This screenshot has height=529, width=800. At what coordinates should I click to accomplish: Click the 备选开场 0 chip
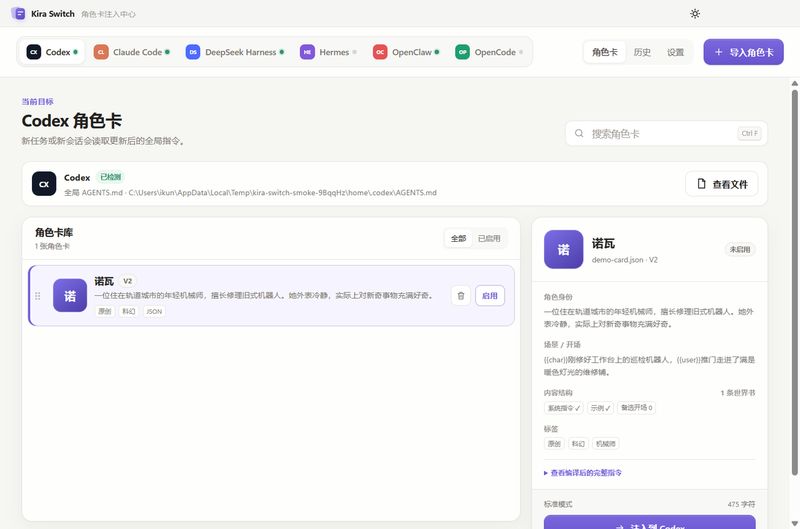tap(636, 408)
